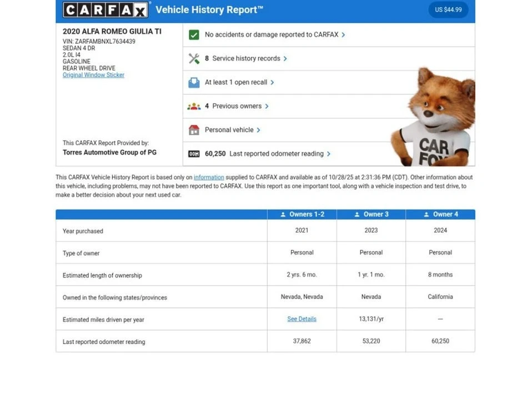Click the 2024 year purchased cell
532x399 pixels.
(440, 230)
